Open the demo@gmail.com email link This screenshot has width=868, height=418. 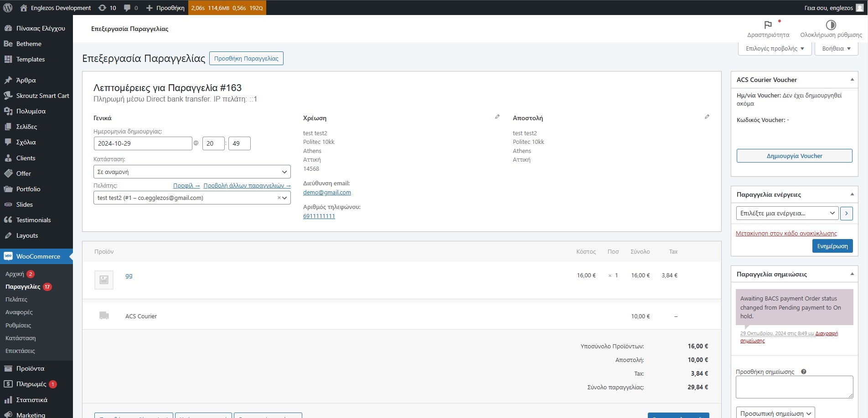pyautogui.click(x=327, y=193)
